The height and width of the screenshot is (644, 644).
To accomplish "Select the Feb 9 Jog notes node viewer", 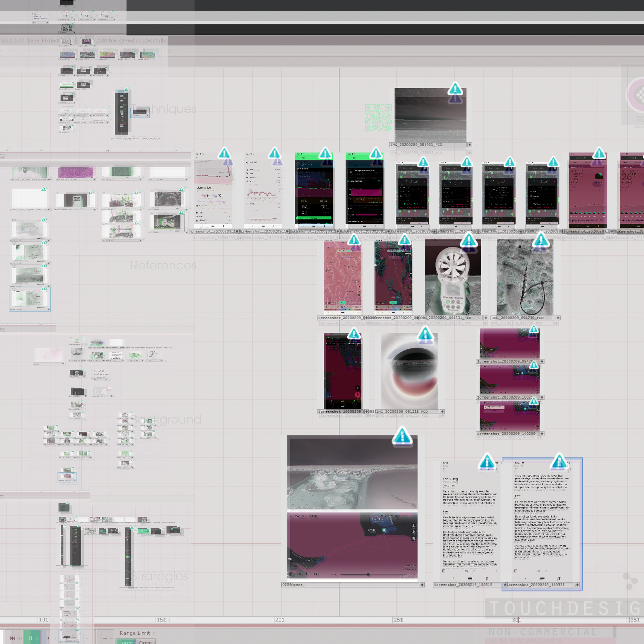I will point(471,521).
